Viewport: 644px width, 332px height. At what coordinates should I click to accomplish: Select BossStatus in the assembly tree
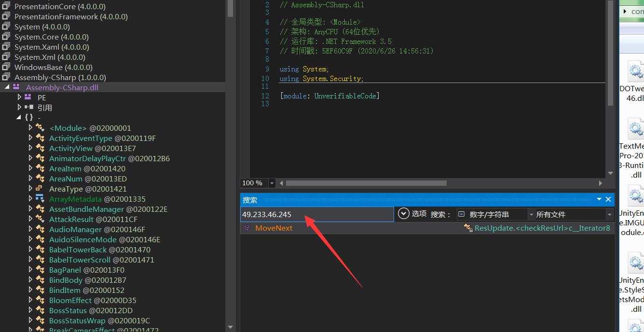68,310
